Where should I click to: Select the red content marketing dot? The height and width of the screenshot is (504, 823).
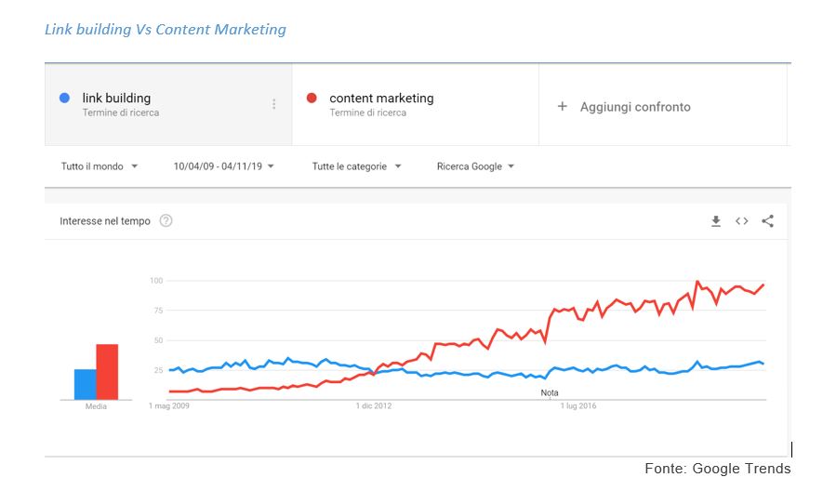click(312, 98)
